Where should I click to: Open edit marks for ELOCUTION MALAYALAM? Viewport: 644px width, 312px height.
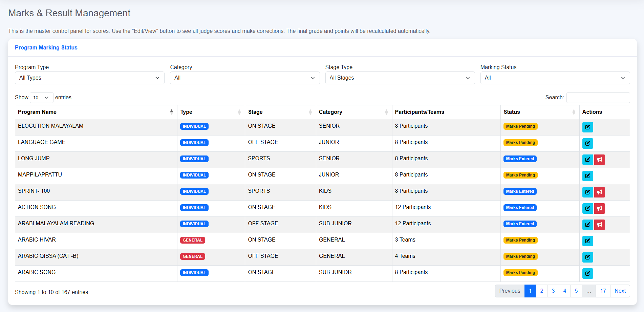(x=587, y=127)
